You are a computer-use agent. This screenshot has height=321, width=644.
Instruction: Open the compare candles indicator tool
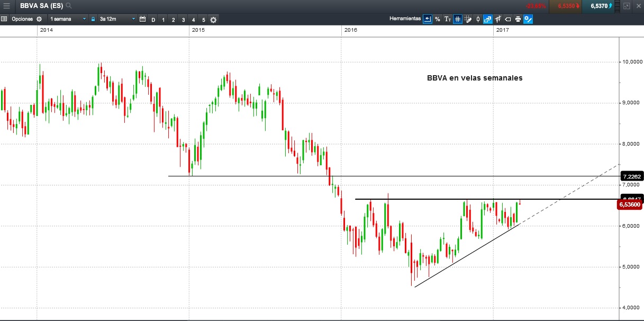498,19
